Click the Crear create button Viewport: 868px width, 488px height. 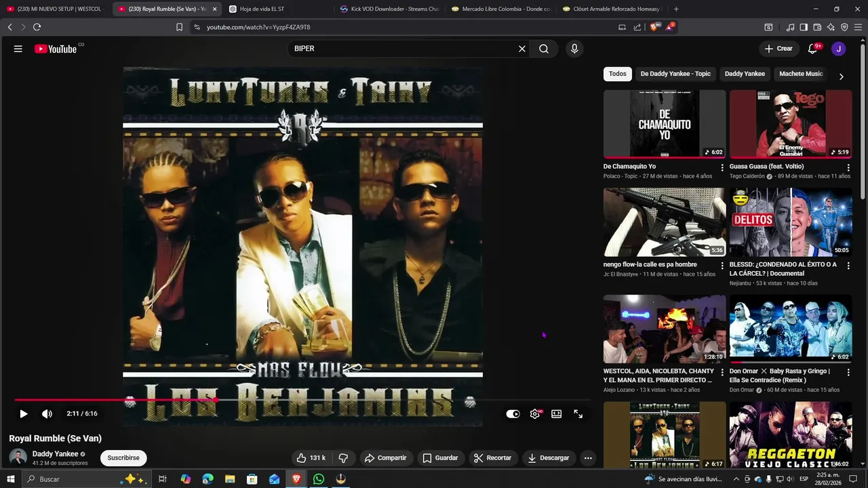click(778, 49)
